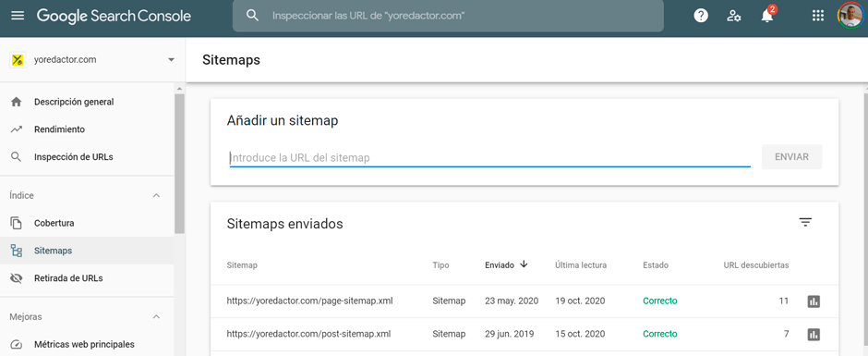Viewport: 868px width, 356px height.
Task: Open user and permissions settings icon
Action: coord(734,16)
